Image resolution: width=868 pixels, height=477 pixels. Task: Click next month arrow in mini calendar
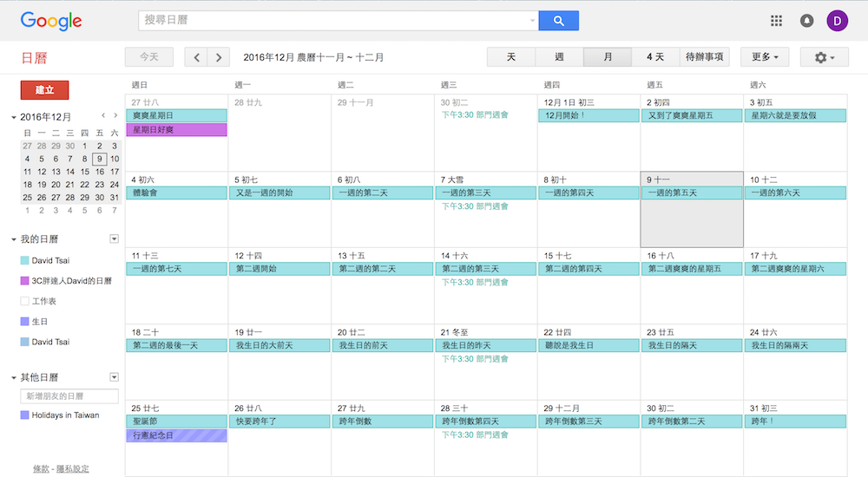[x=115, y=115]
